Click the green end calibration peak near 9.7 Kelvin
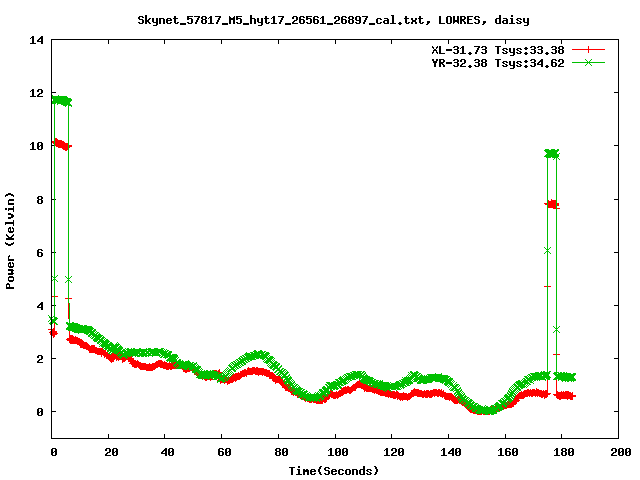The width and height of the screenshot is (640, 480). [552, 154]
